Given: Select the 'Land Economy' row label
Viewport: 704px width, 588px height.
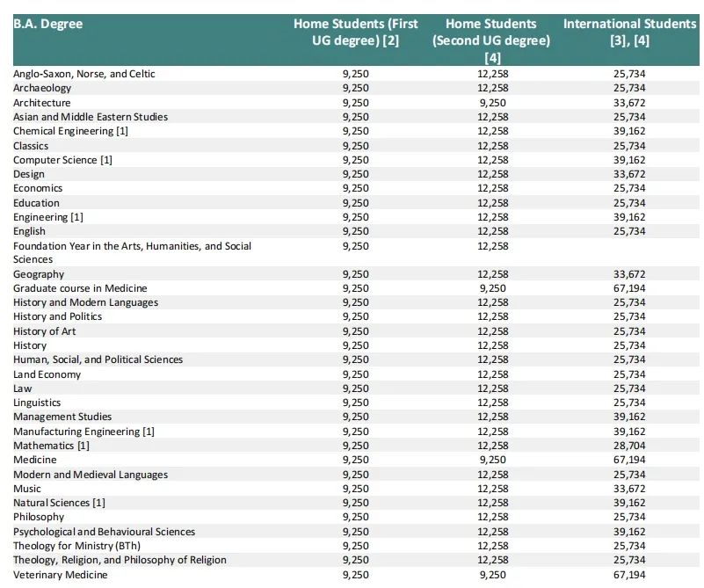Looking at the screenshot, I should 47,374.
